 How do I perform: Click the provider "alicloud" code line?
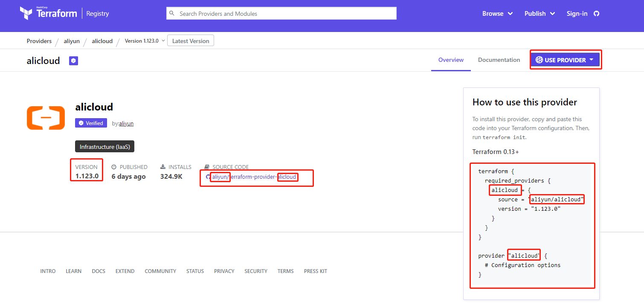pyautogui.click(x=513, y=256)
